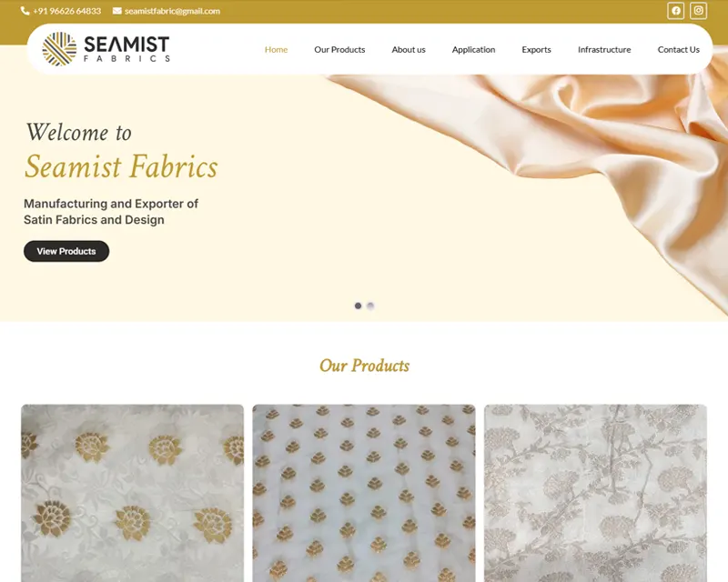Open the Facebook page icon
This screenshot has width=728, height=582.
(x=675, y=11)
